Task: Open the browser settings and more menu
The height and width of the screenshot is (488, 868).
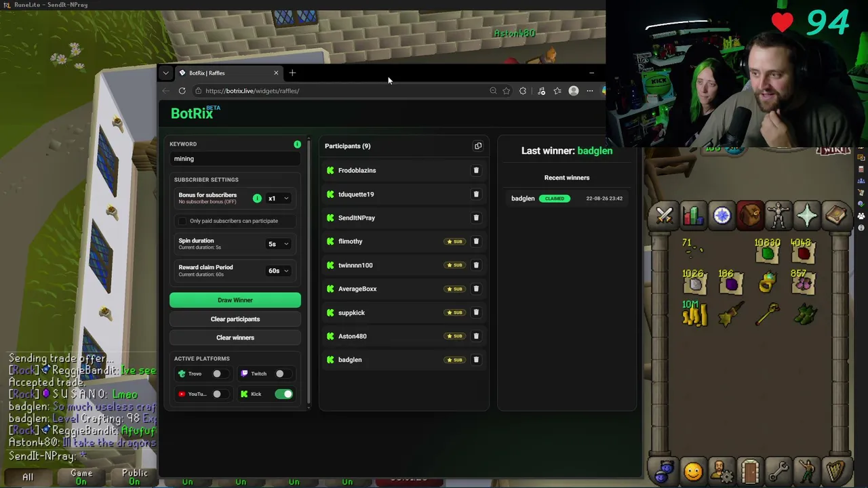Action: click(x=590, y=91)
